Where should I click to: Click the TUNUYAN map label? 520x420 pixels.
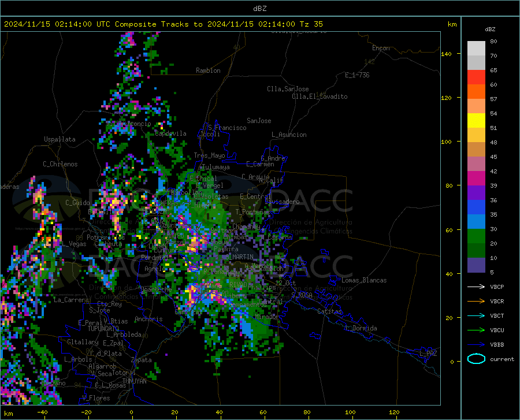click(134, 381)
